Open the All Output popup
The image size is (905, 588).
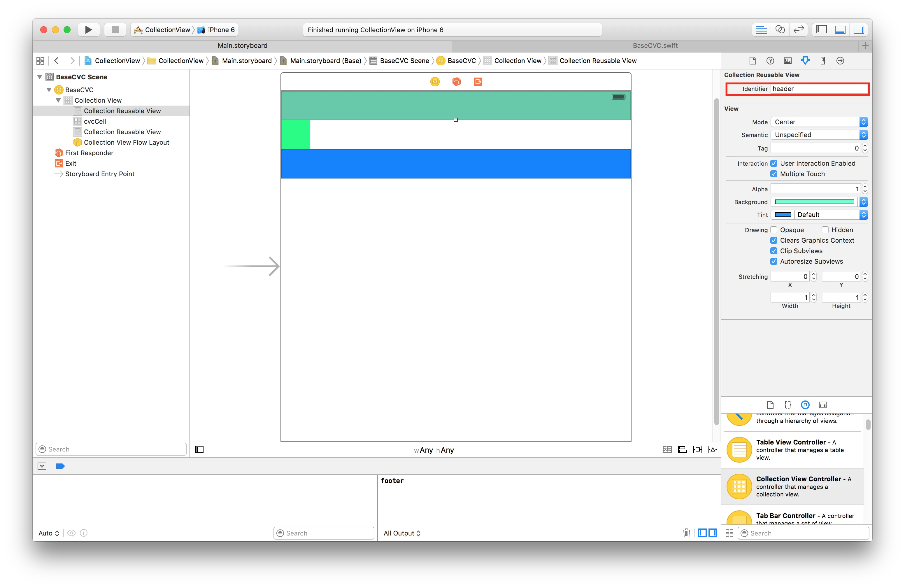point(401,533)
